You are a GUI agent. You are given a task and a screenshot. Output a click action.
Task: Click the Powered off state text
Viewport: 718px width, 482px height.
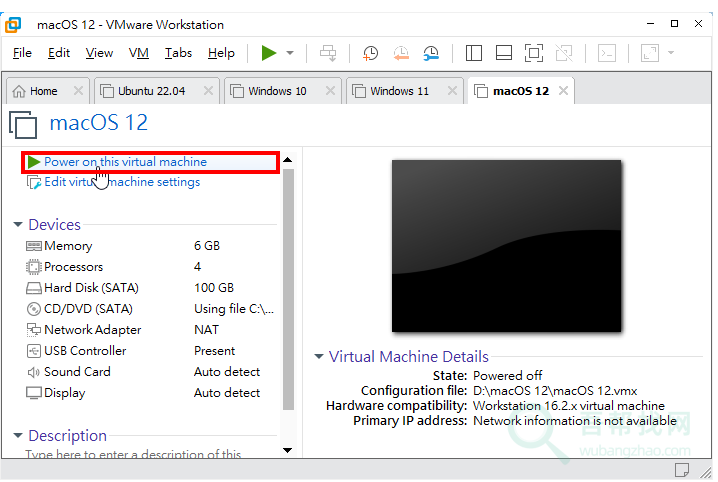[x=507, y=376]
